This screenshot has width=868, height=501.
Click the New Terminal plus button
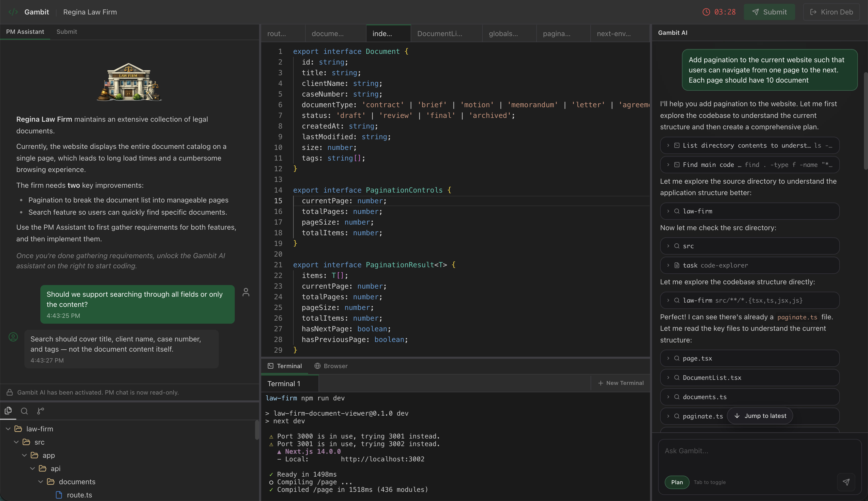click(x=621, y=383)
